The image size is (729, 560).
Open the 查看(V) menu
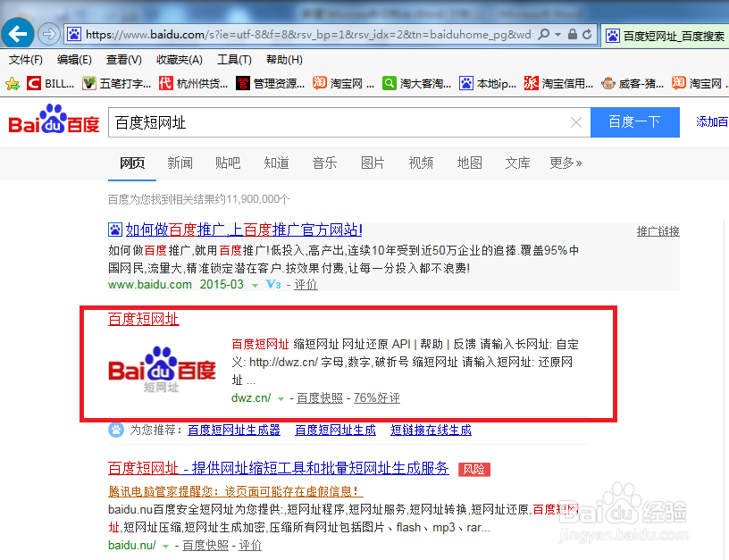(123, 60)
